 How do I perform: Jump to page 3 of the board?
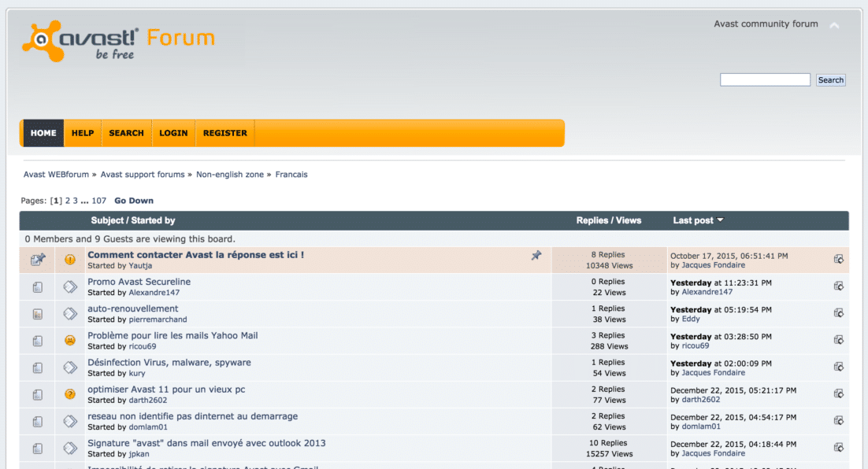click(x=76, y=201)
